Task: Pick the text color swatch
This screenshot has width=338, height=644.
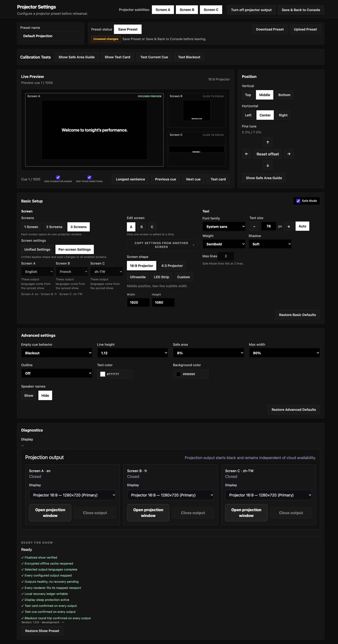Action: tap(103, 374)
